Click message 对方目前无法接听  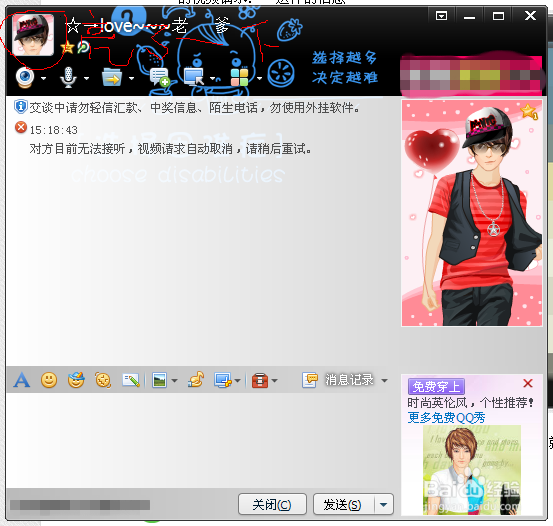tap(171, 149)
